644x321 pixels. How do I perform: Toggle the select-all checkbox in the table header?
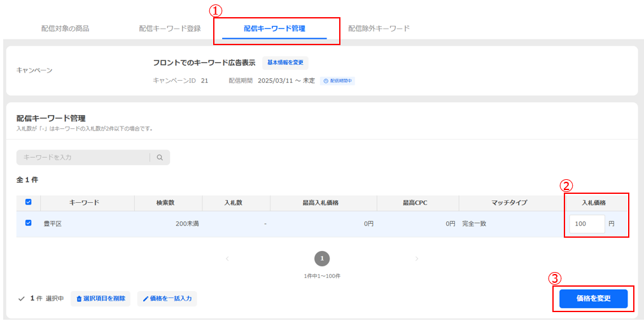pyautogui.click(x=28, y=202)
